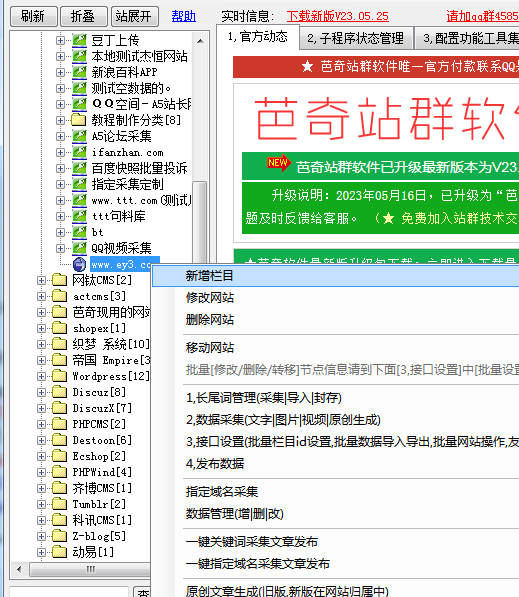The image size is (519, 597).
Task: Click the Z-blog[5] folder icon
Action: point(59,536)
